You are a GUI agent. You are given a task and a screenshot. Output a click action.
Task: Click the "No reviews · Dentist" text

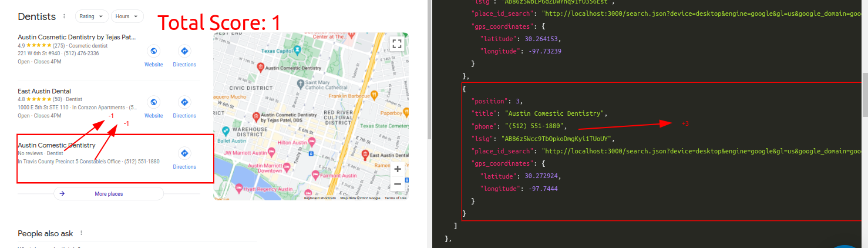coord(41,153)
